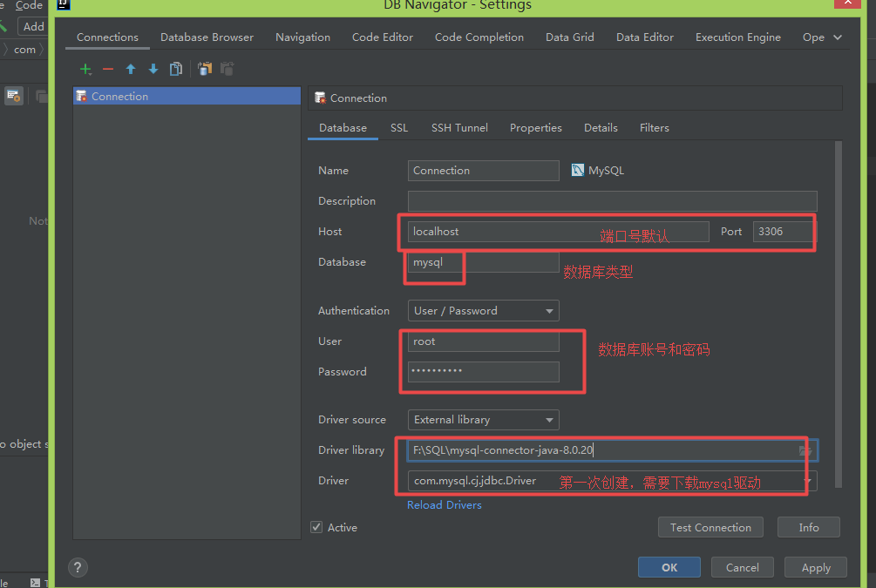Click the DB browser icon in the left IDE panel
This screenshot has height=588, width=876.
[x=14, y=96]
